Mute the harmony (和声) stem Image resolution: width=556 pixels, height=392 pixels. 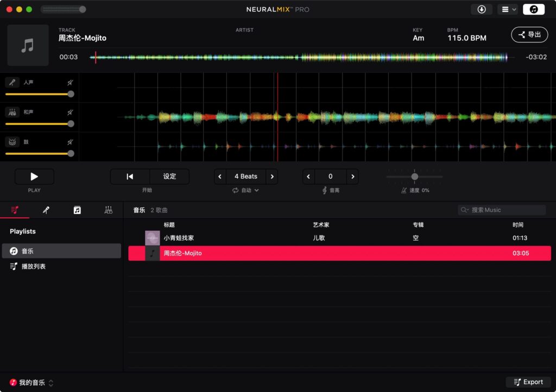click(69, 111)
